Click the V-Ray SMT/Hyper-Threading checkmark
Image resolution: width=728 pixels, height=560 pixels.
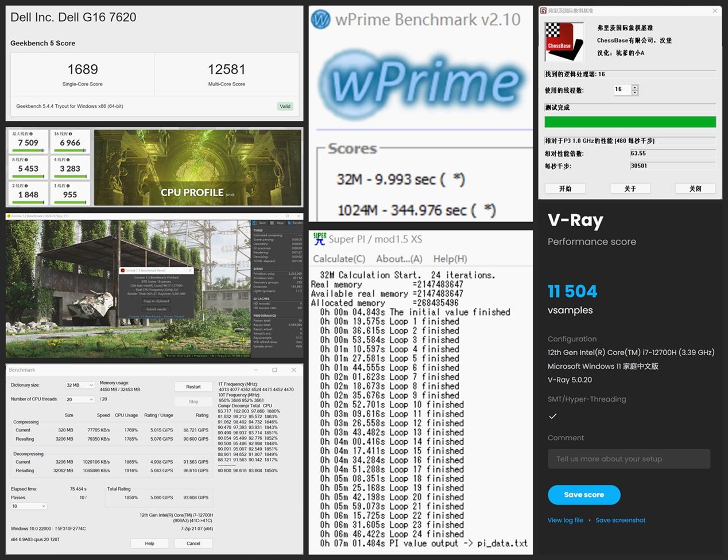(x=552, y=416)
